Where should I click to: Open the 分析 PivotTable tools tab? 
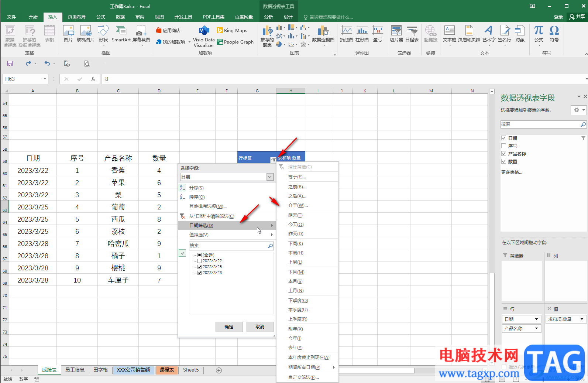[269, 17]
